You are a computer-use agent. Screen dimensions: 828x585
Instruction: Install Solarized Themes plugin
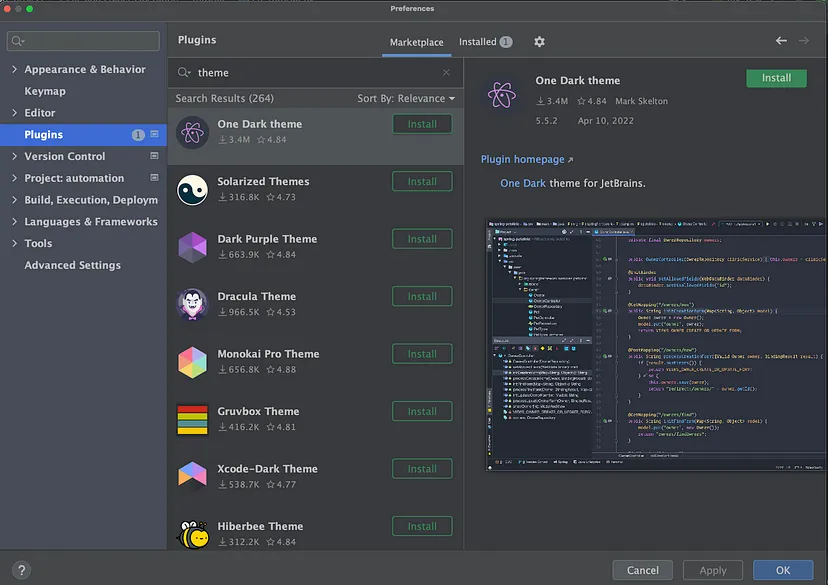(x=422, y=182)
